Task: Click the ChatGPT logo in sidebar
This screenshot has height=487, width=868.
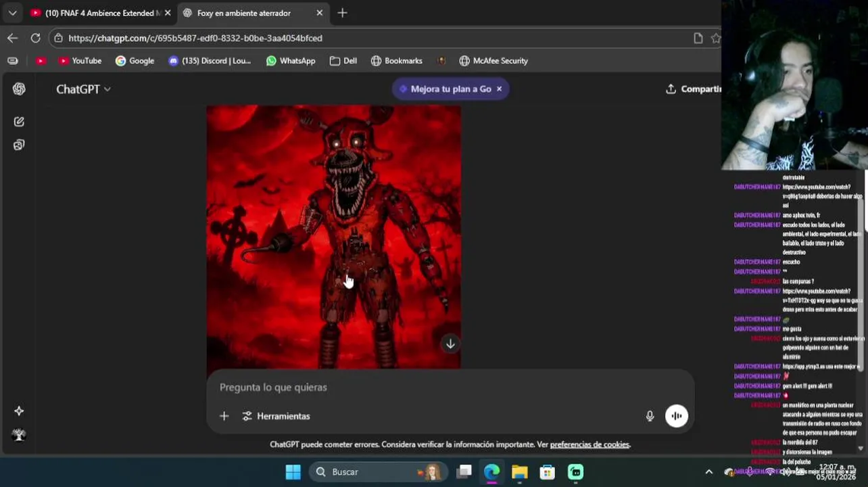Action: pos(19,89)
